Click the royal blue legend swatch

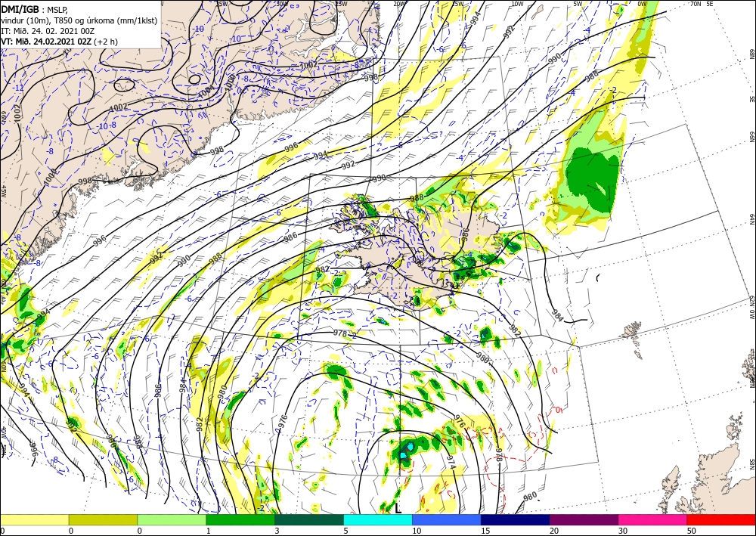click(x=447, y=519)
